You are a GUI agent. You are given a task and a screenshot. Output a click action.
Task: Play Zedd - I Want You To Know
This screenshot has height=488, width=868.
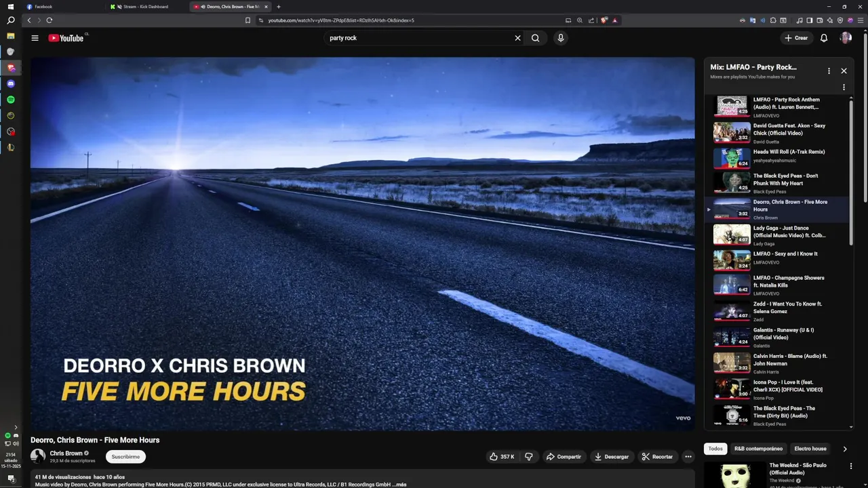click(x=778, y=312)
